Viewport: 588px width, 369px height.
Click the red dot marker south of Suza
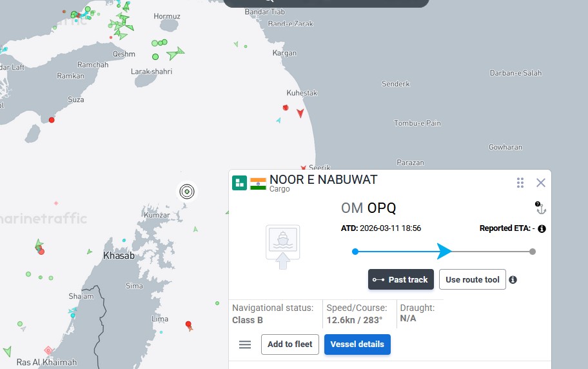52,120
